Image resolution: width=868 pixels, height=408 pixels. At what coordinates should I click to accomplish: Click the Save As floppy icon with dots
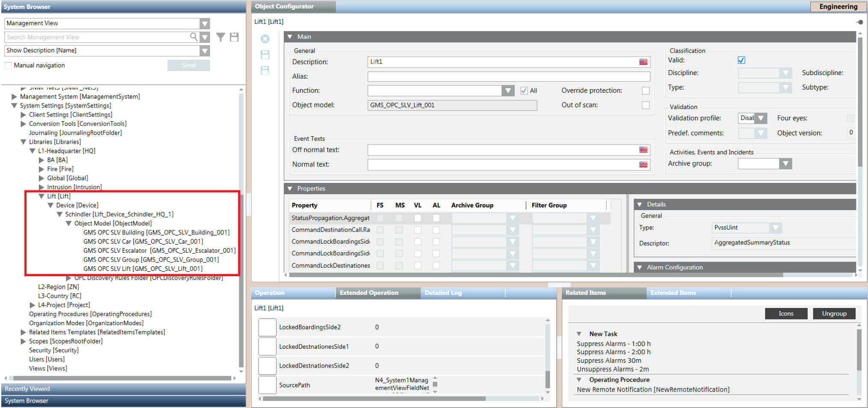click(x=265, y=71)
